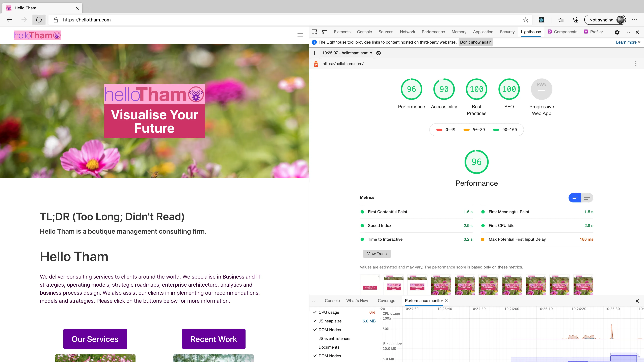Uncheck the first DOM Nodes metric

point(315,330)
